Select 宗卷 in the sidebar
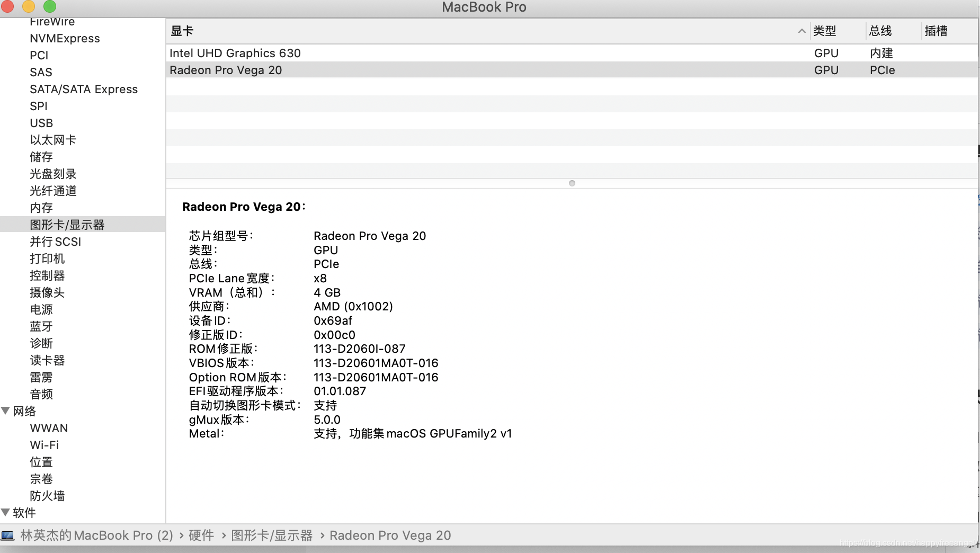Image resolution: width=980 pixels, height=553 pixels. [x=41, y=479]
